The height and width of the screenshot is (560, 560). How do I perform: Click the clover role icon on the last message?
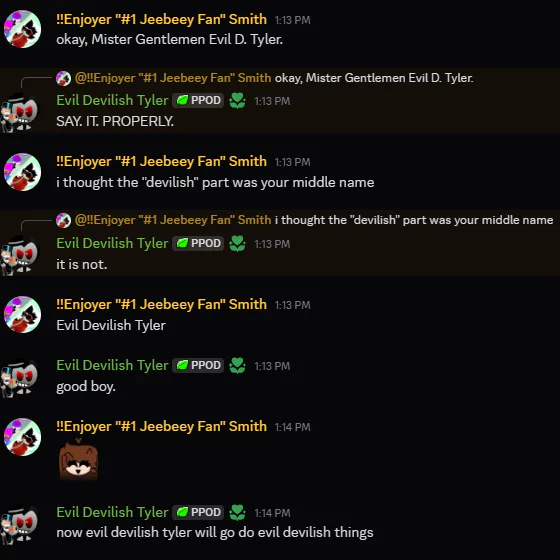tap(237, 512)
